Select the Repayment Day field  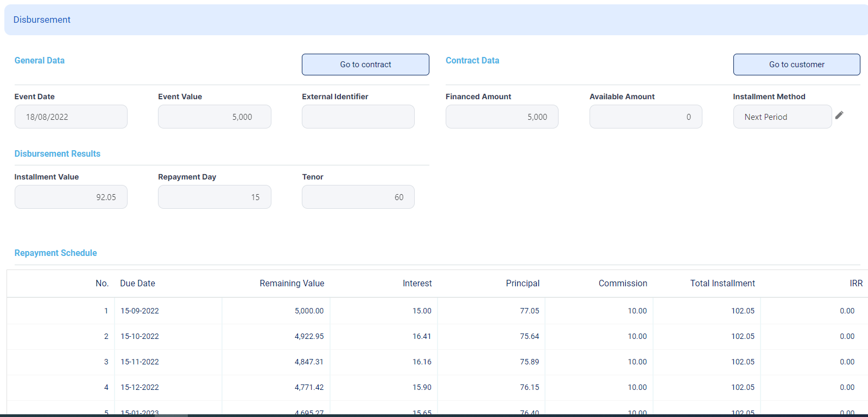pyautogui.click(x=214, y=197)
